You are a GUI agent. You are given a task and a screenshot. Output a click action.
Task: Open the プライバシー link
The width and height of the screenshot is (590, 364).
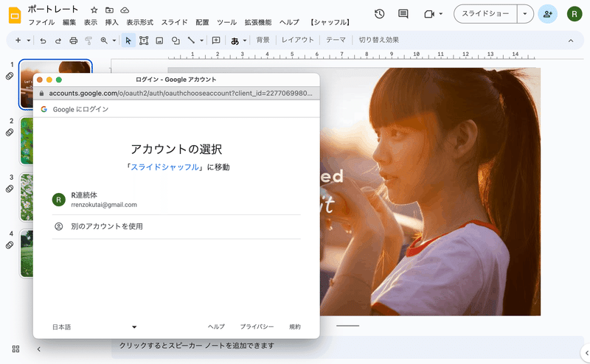[257, 326]
